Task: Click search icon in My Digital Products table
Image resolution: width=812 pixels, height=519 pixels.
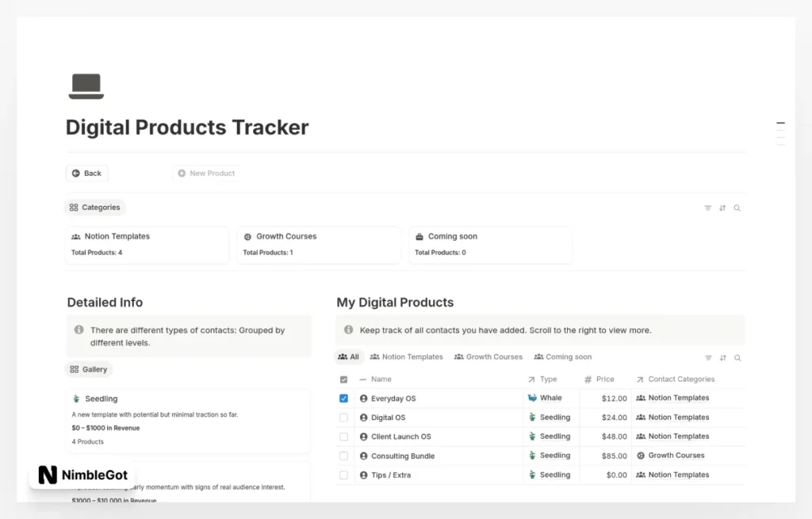Action: coord(737,358)
